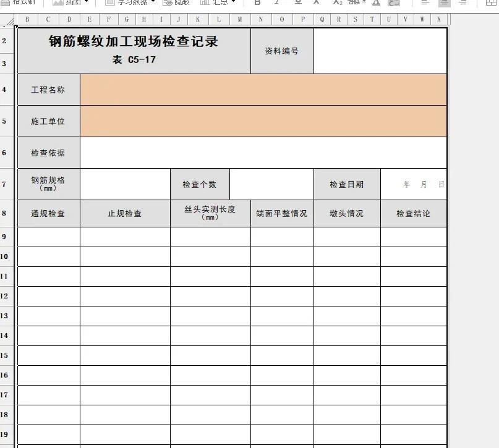499x448 pixels.
Task: Select column K header
Action: tap(198, 20)
